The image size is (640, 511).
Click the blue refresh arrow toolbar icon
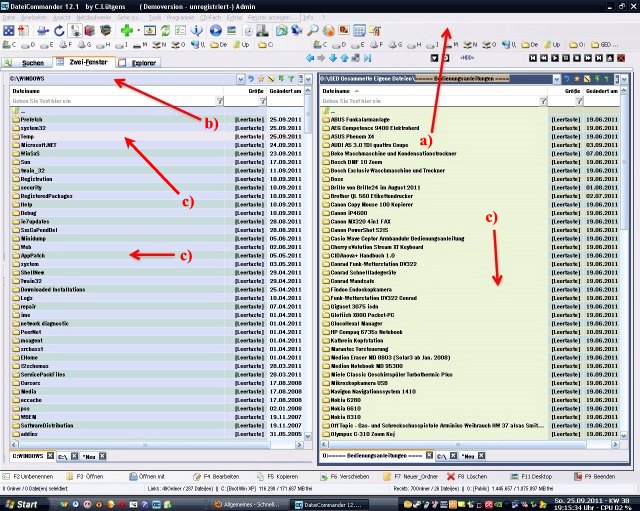[57, 30]
